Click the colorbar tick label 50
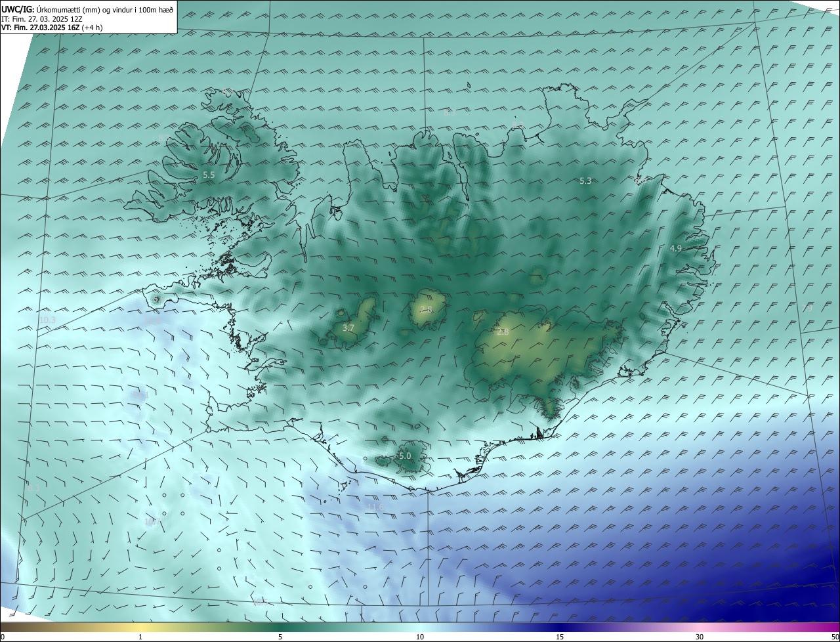Screen dimensions: 840x642 (x=835, y=637)
